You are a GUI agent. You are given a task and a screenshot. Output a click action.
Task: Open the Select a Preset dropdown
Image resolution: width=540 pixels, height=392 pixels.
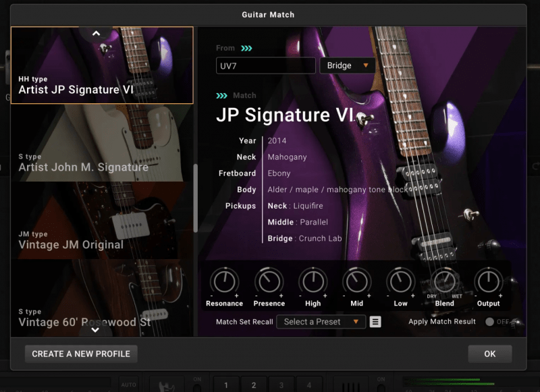321,322
